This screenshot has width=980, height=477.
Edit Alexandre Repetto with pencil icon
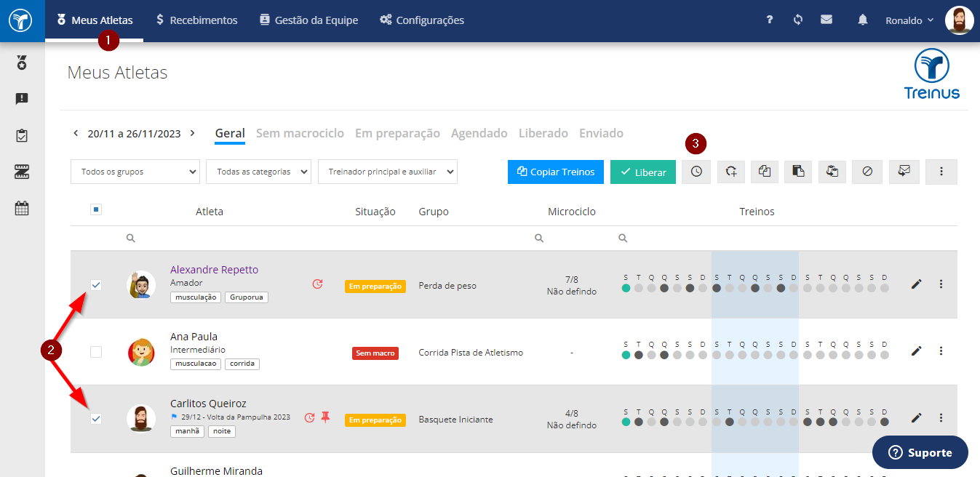916,284
